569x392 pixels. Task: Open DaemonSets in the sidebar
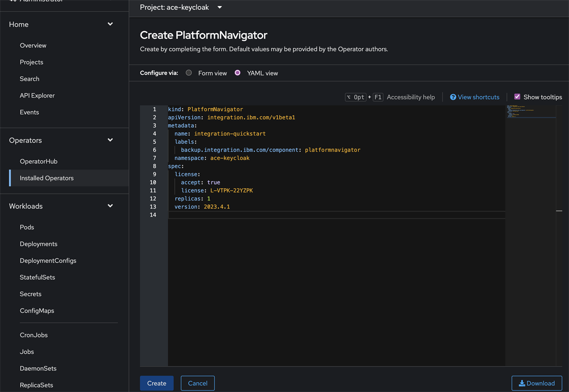tap(38, 368)
